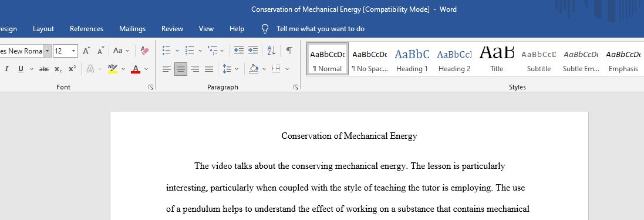Apply superscript formatting
This screenshot has height=220, width=644.
pos(72,69)
